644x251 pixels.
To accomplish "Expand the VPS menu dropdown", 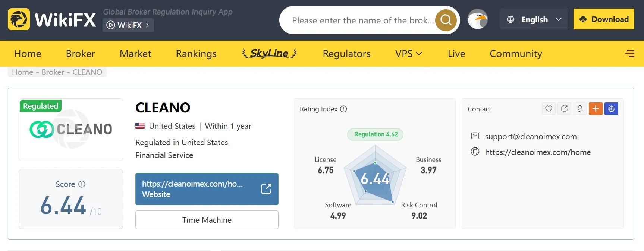I will point(409,54).
